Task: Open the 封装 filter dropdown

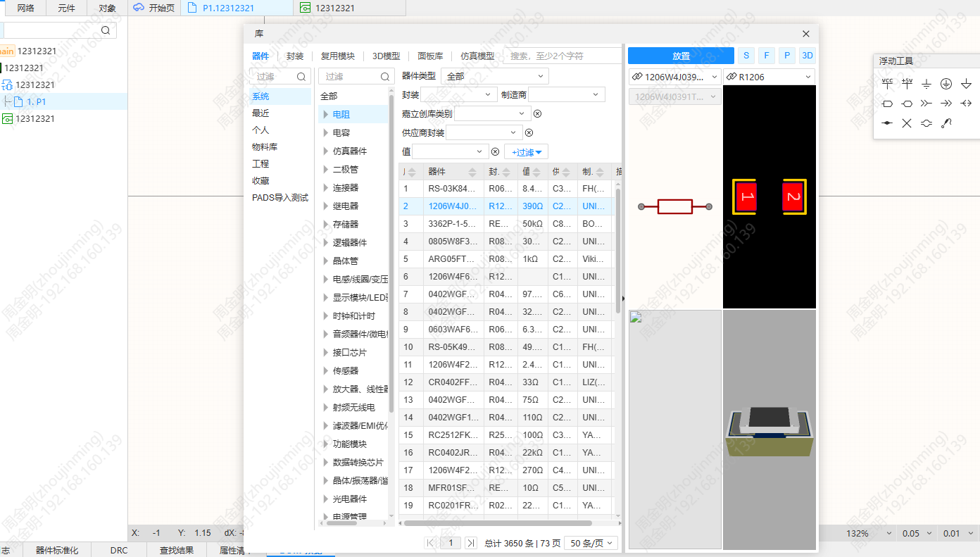Action: pyautogui.click(x=459, y=94)
